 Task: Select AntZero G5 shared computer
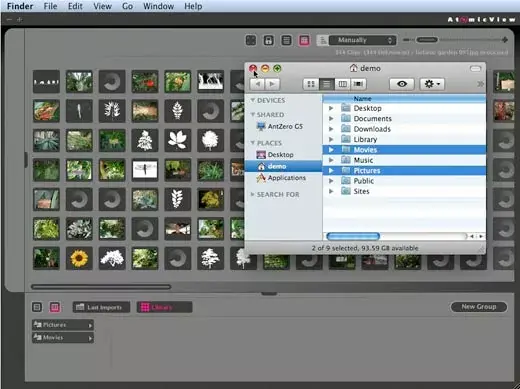click(280, 127)
